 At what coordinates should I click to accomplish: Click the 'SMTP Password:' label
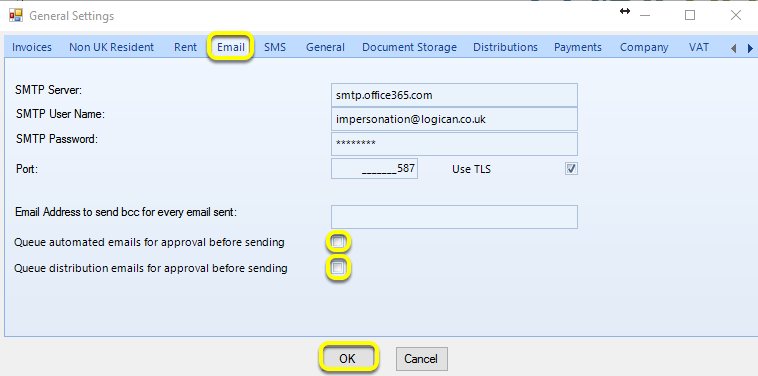click(57, 140)
